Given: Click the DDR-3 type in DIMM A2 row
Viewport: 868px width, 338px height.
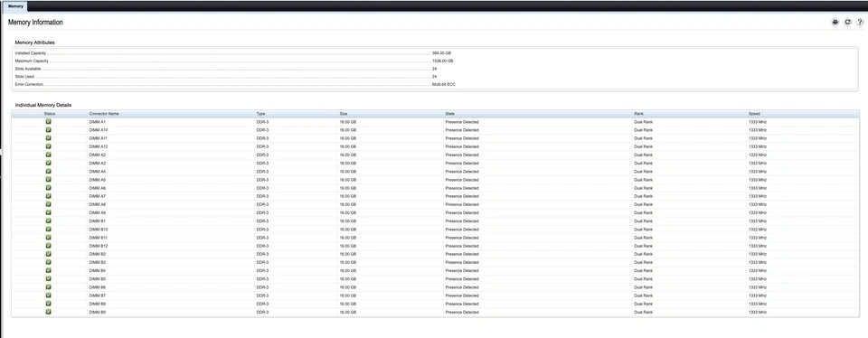Looking at the screenshot, I should click(x=262, y=155).
